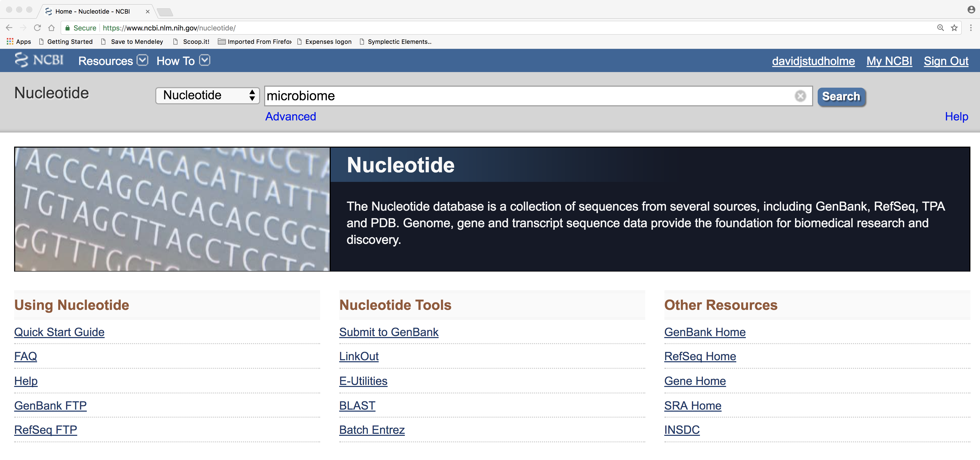Open the Nucleotide database selector
This screenshot has height=460, width=980.
click(x=207, y=95)
